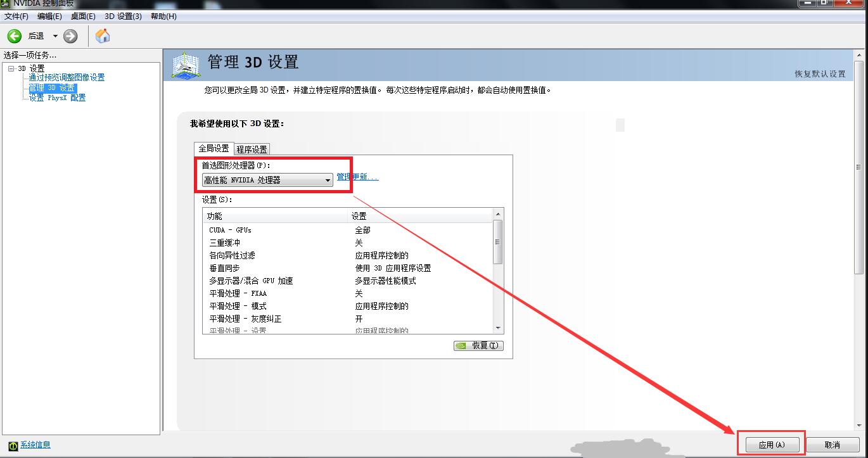Image resolution: width=868 pixels, height=458 pixels.
Task: Click the 管理更新... link
Action: (x=357, y=177)
